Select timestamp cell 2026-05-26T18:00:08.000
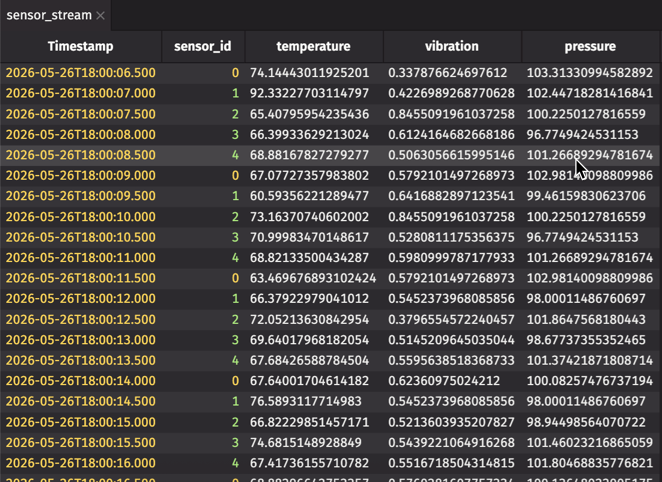 pos(81,135)
